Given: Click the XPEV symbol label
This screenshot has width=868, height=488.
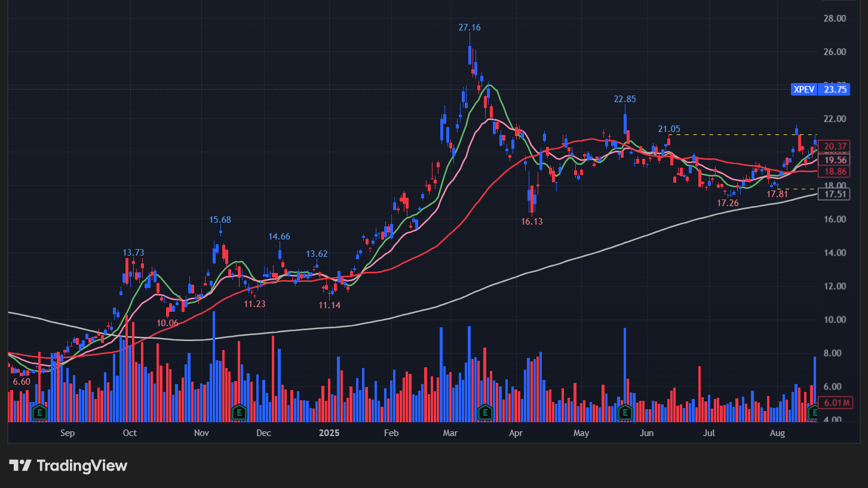Looking at the screenshot, I should tap(803, 90).
